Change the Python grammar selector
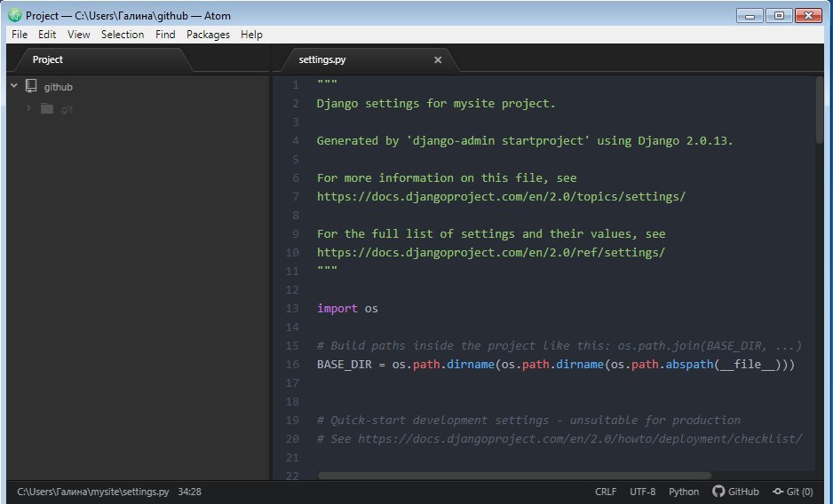 point(684,492)
